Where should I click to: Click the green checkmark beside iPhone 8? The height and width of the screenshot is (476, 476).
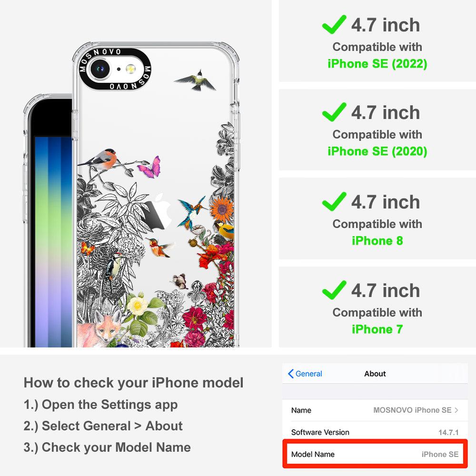(334, 201)
